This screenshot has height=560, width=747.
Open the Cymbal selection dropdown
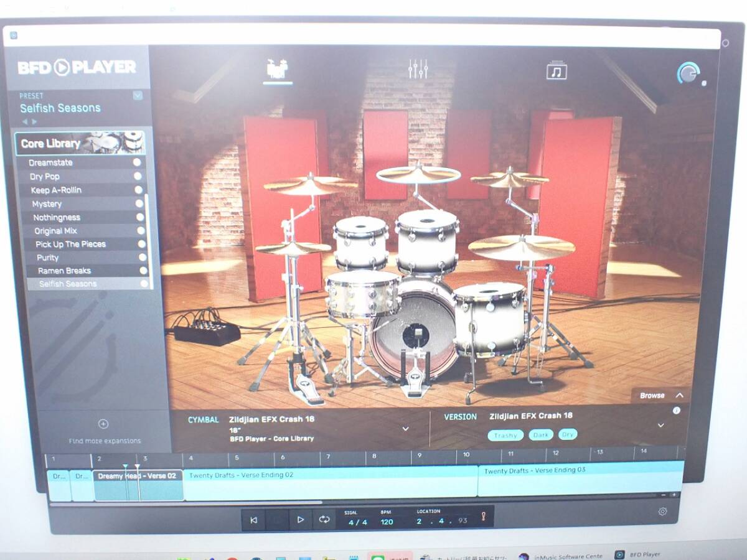click(405, 429)
